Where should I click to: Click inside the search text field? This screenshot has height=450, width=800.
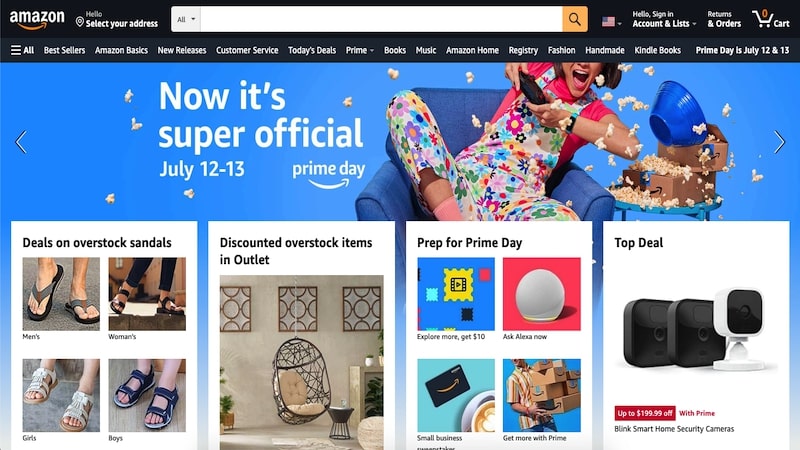pos(381,19)
